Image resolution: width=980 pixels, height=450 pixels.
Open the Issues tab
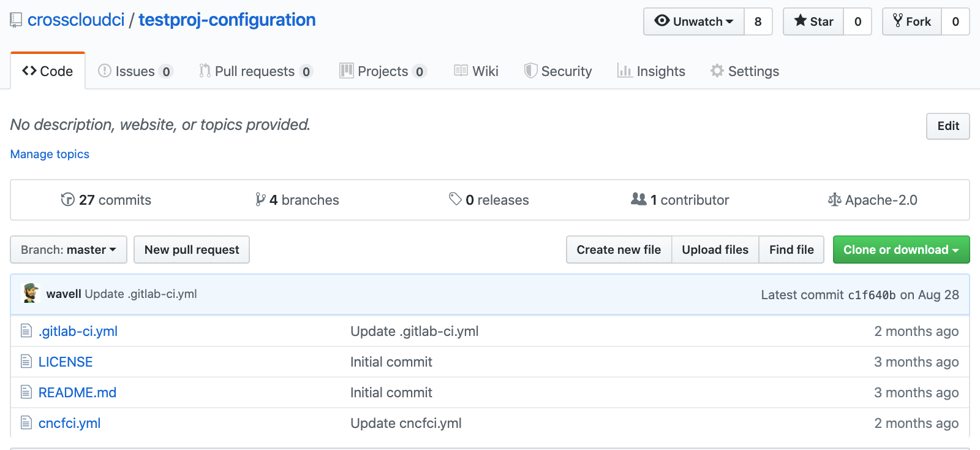coord(135,71)
